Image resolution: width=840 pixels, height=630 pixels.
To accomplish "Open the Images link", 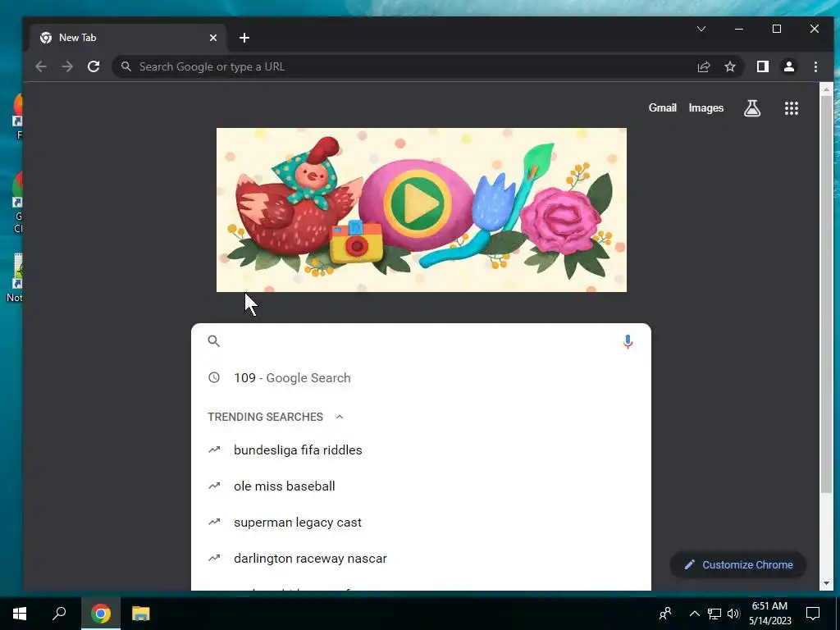I will (x=706, y=107).
